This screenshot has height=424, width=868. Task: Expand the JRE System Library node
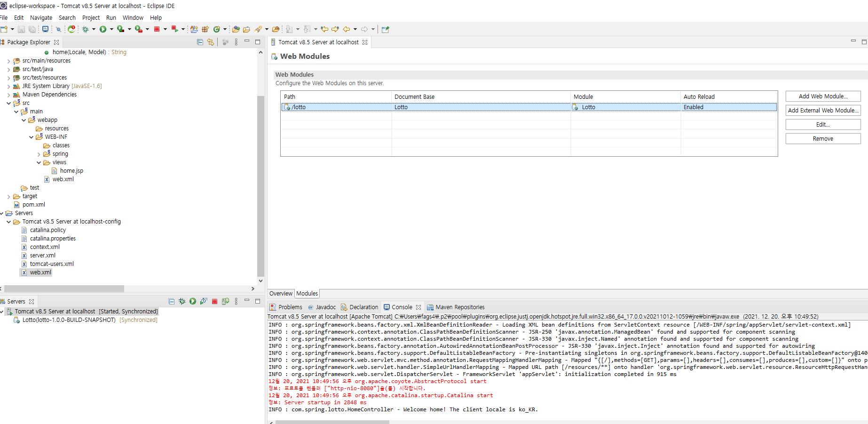8,87
